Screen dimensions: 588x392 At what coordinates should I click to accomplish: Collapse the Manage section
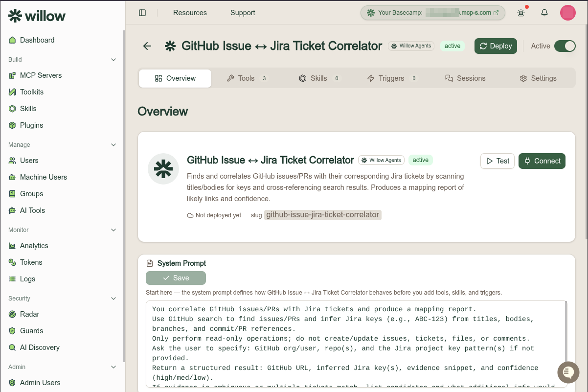click(113, 145)
